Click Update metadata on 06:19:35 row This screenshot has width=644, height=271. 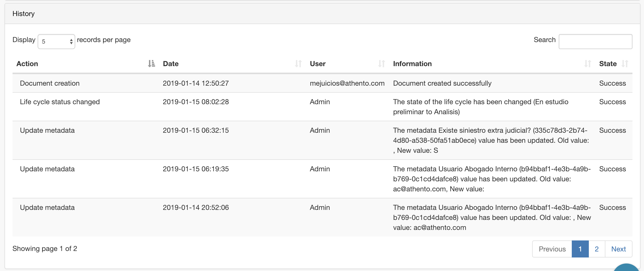[47, 169]
